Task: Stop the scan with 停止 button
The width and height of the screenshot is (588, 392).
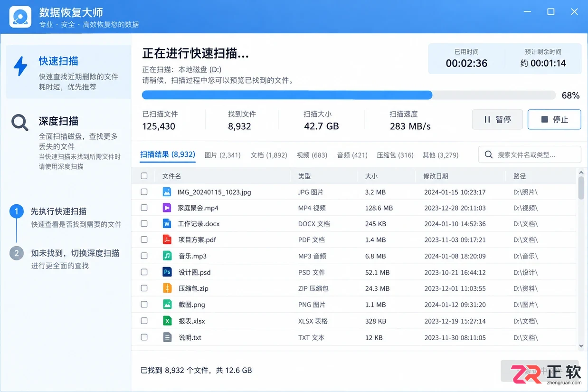Action: pos(554,120)
